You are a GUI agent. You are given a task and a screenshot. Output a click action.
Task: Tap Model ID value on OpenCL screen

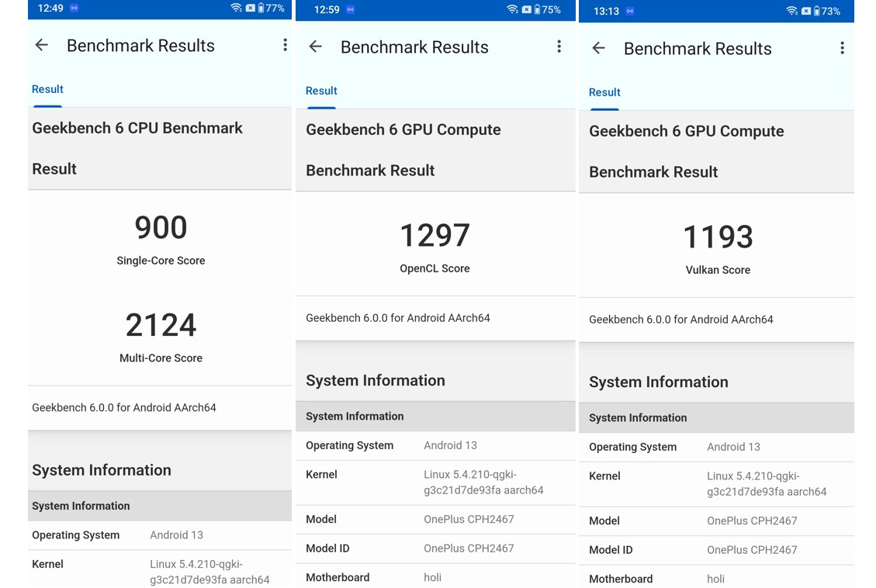[x=469, y=548]
